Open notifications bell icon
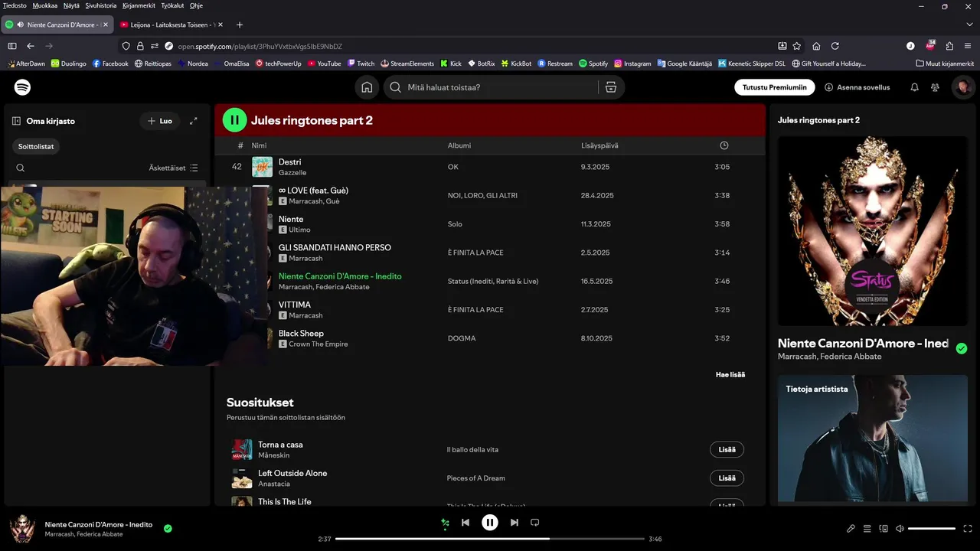 click(x=914, y=87)
